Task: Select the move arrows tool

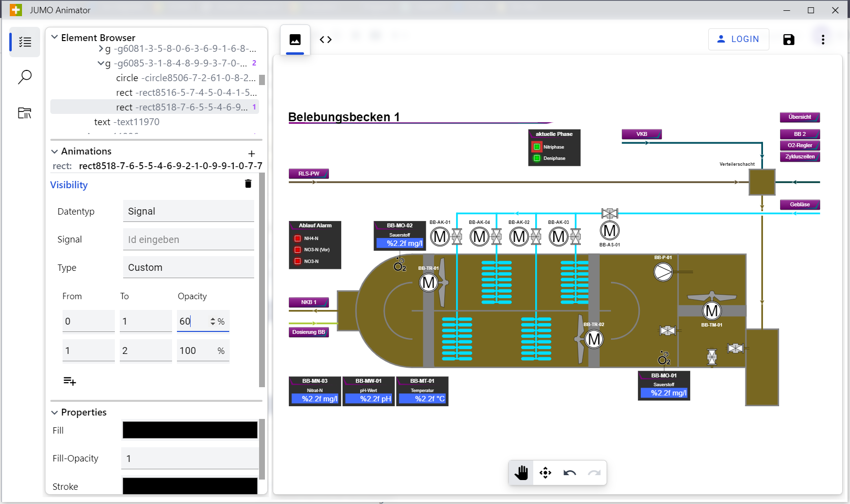Action: coord(545,473)
